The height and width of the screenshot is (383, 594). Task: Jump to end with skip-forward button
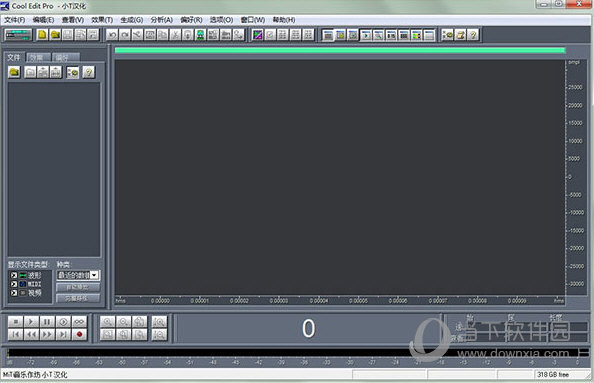(63, 335)
